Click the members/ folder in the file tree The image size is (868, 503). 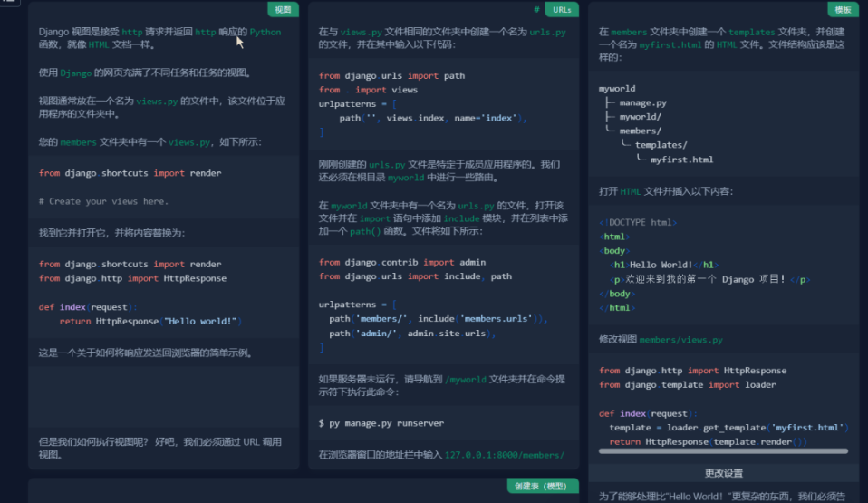click(640, 131)
